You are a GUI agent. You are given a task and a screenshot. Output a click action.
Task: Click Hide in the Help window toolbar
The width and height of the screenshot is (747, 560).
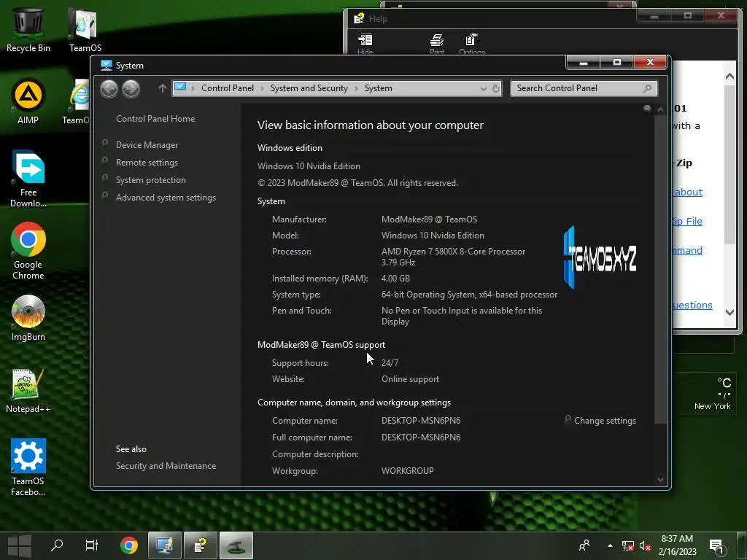coord(365,44)
